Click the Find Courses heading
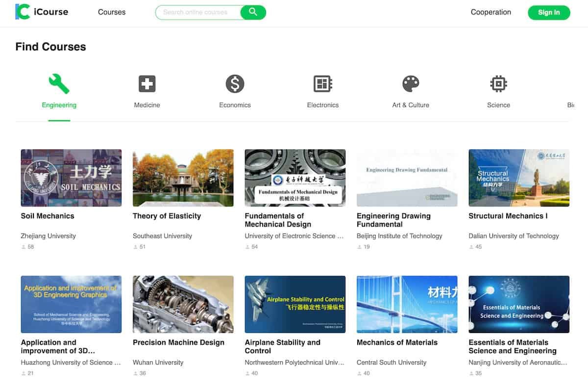Viewport: 588px width, 392px height. [x=50, y=47]
